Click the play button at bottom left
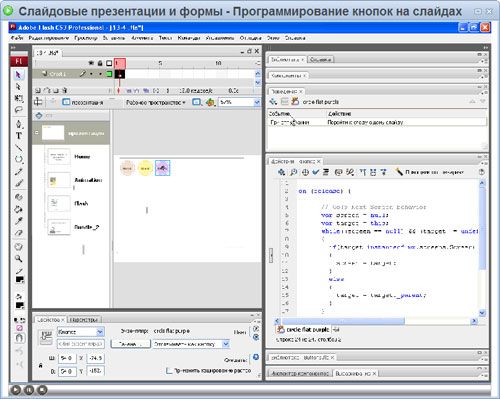This screenshot has height=399, width=500. pos(16,390)
